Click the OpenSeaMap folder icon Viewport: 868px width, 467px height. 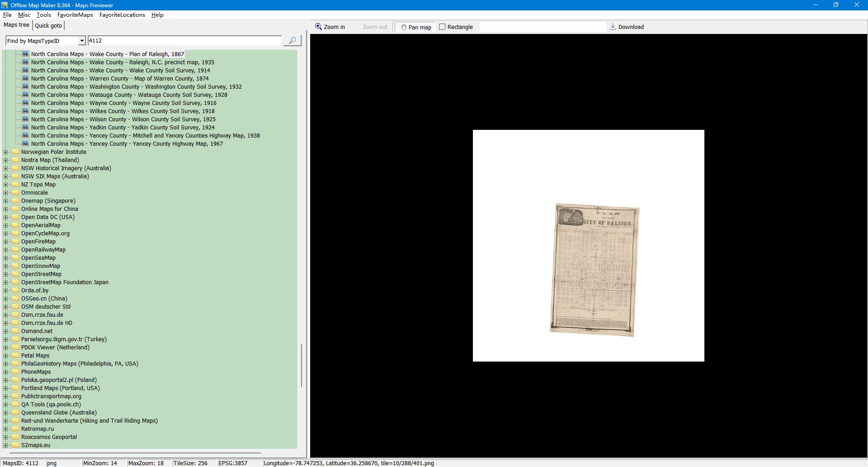coord(16,258)
